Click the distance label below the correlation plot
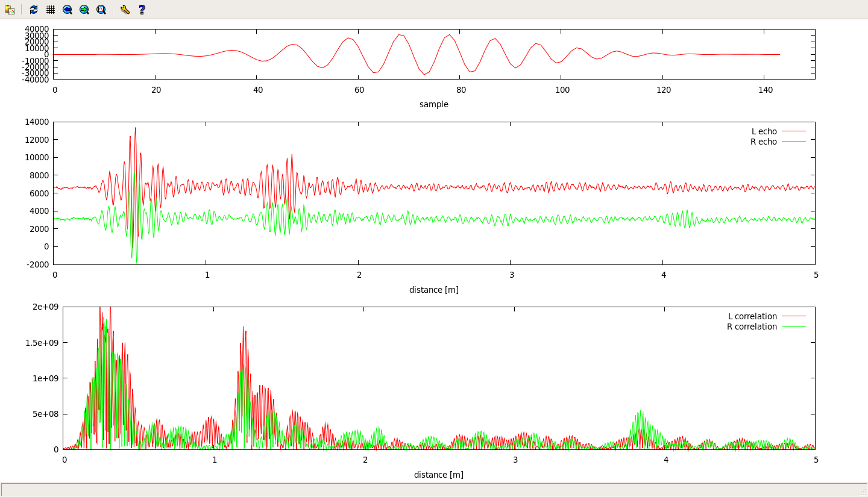The height and width of the screenshot is (497, 868). pyautogui.click(x=438, y=475)
